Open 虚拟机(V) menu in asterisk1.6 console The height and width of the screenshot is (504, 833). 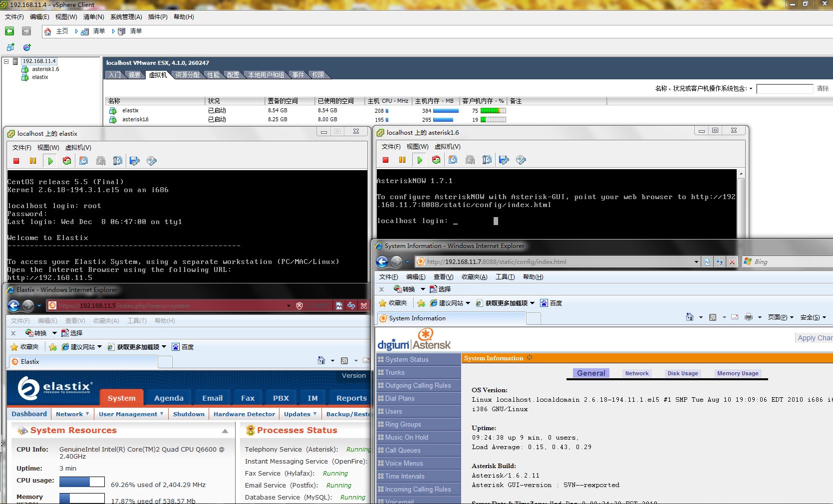(x=447, y=147)
